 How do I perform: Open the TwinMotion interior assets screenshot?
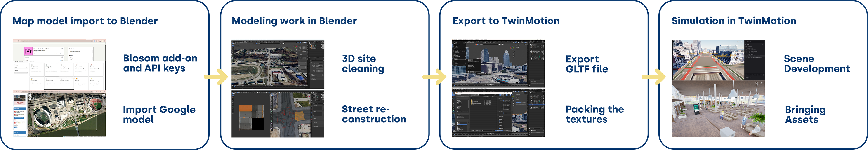click(718, 109)
